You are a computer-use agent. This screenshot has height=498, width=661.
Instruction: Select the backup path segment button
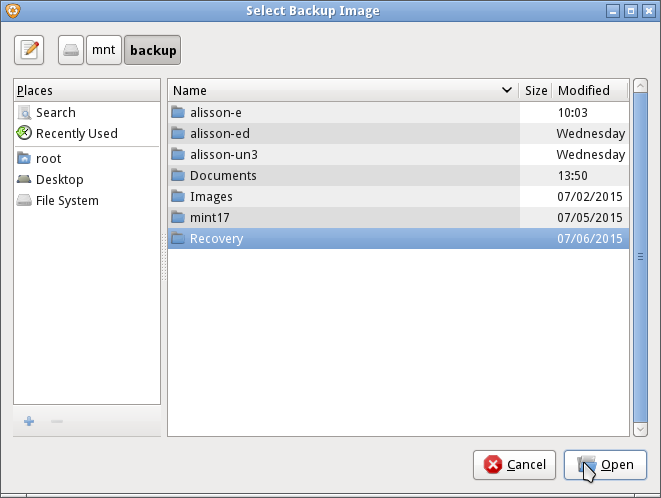pyautogui.click(x=152, y=50)
